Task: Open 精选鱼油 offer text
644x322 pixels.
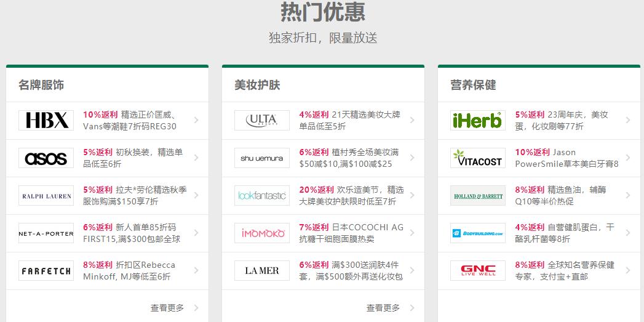Action: pos(560,195)
